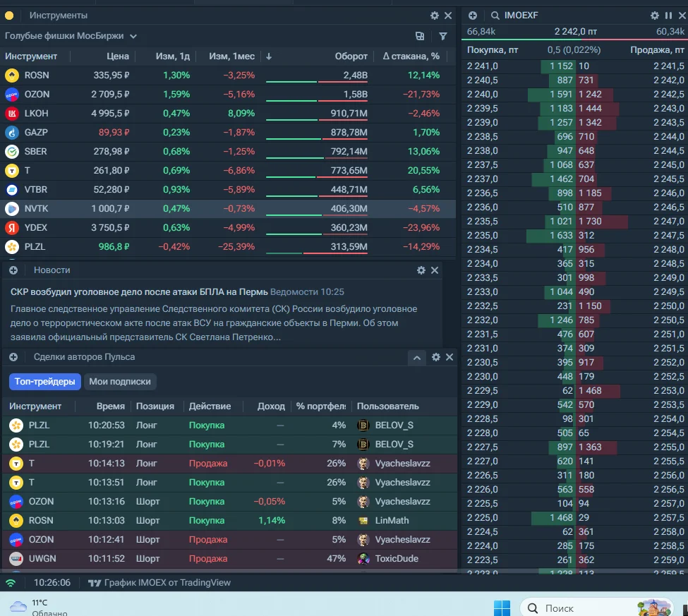Open settings gear of IMOEXF order book
688x616 pixels.
click(655, 16)
